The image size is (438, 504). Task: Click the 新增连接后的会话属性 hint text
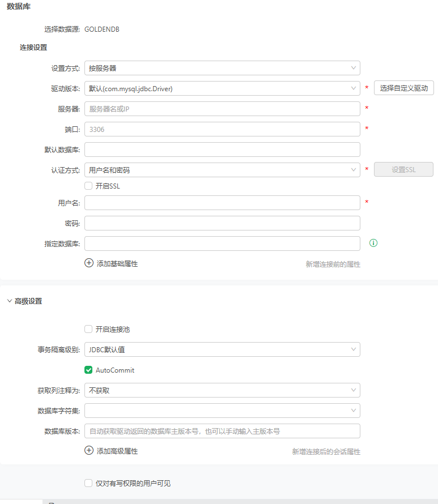[x=326, y=451]
